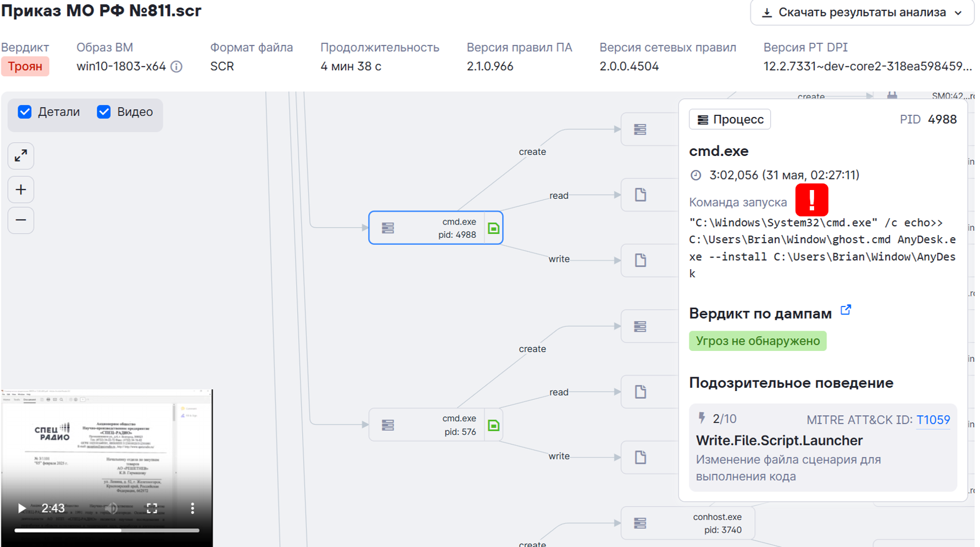Screen dimensions: 980x547
Task: Uncheck the Видео checkbox
Action: 104,112
